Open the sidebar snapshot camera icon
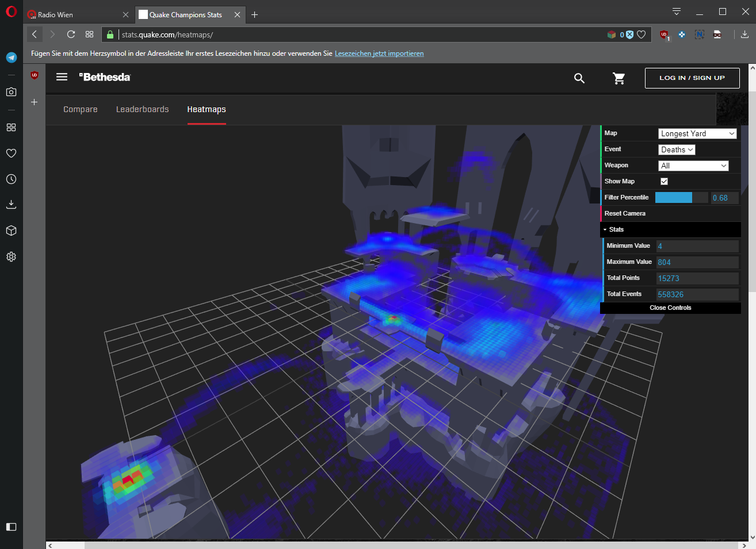 [11, 92]
